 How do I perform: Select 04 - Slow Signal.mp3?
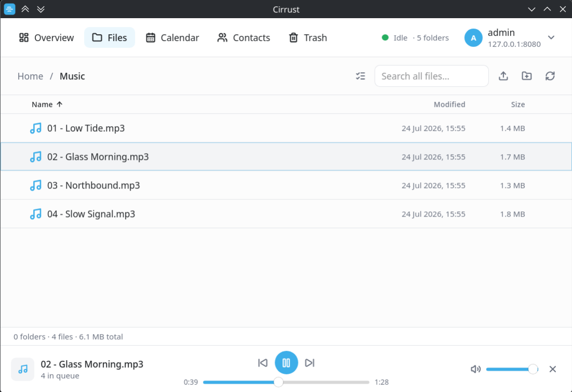pos(286,214)
